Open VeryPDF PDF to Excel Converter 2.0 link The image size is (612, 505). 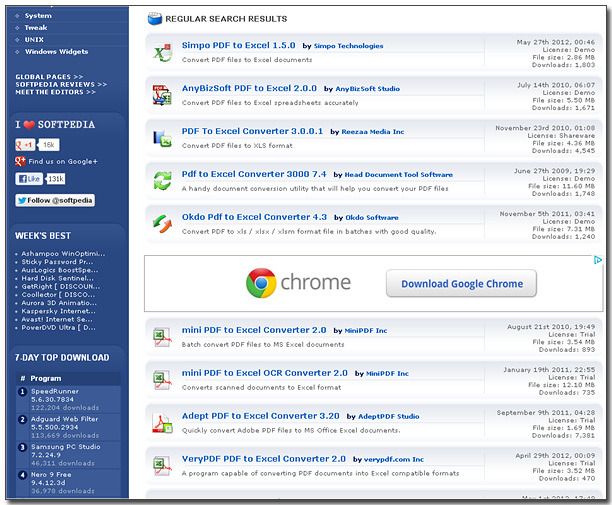tap(264, 459)
